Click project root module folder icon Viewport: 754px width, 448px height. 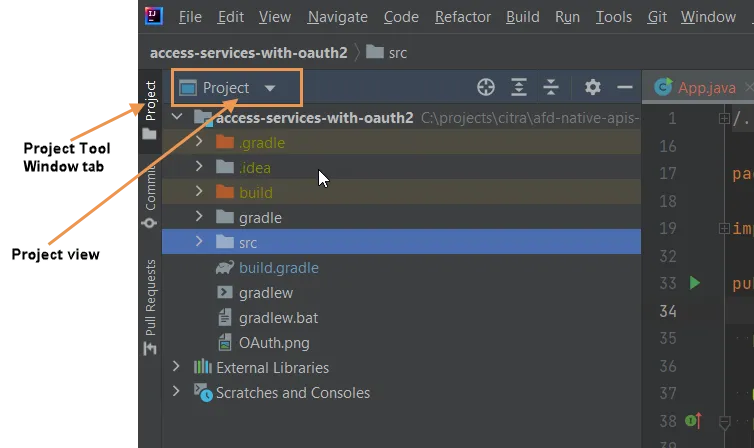pyautogui.click(x=203, y=118)
